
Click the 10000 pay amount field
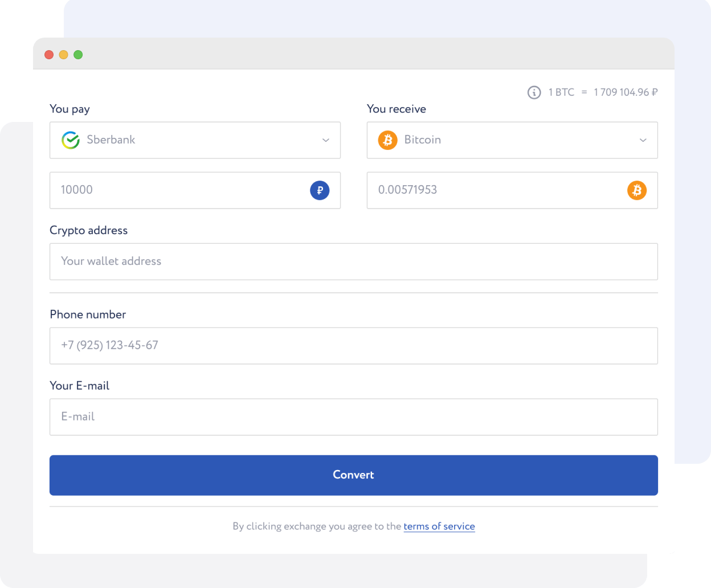[195, 190]
